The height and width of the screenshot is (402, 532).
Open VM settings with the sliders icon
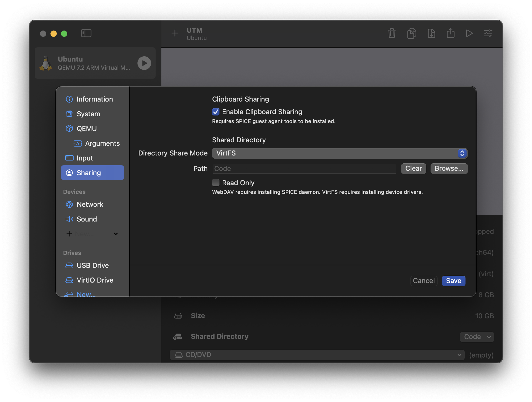click(x=488, y=33)
